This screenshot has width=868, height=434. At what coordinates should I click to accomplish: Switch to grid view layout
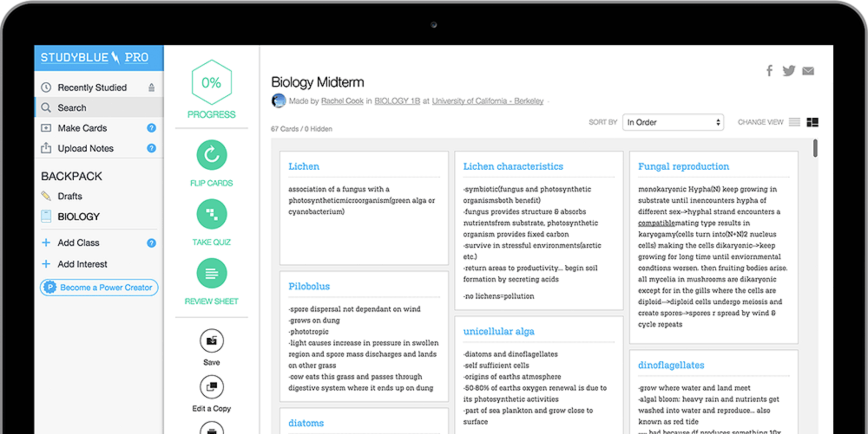pyautogui.click(x=812, y=122)
